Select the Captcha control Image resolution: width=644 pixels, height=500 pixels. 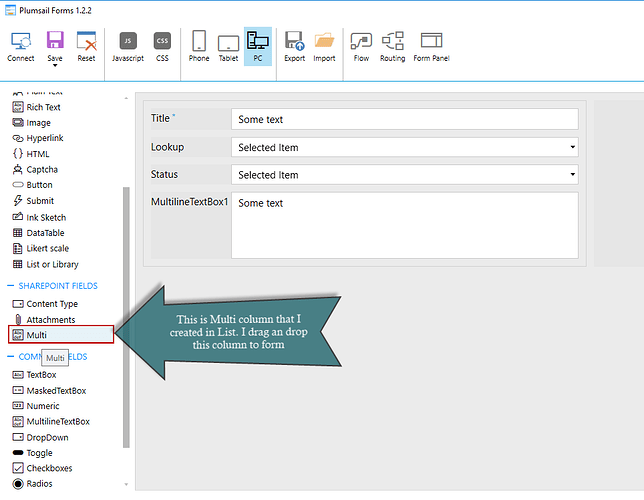click(x=35, y=169)
